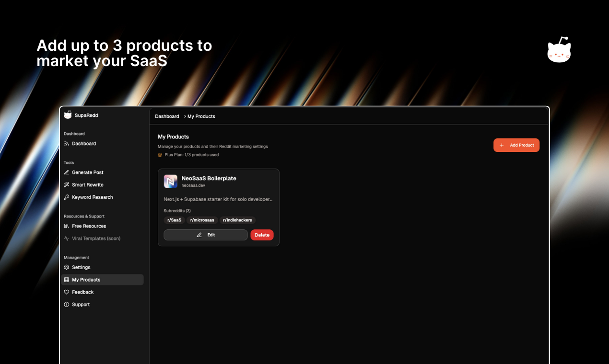Click the Keyword Research key icon

(x=67, y=197)
